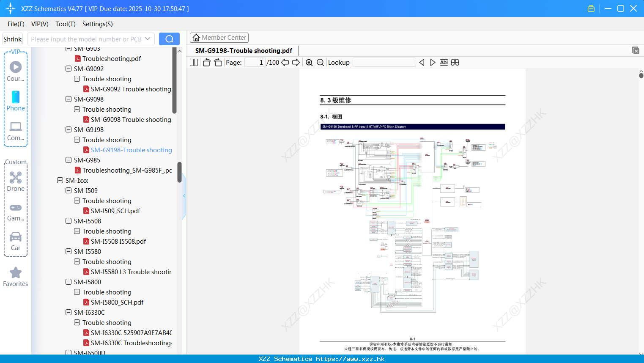This screenshot has height=363, width=644.
Task: Open the model number dropdown arrow
Action: tap(148, 39)
